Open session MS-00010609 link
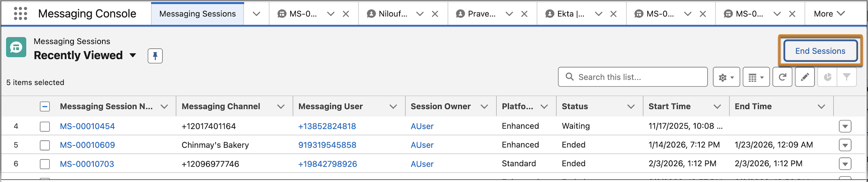 click(87, 145)
